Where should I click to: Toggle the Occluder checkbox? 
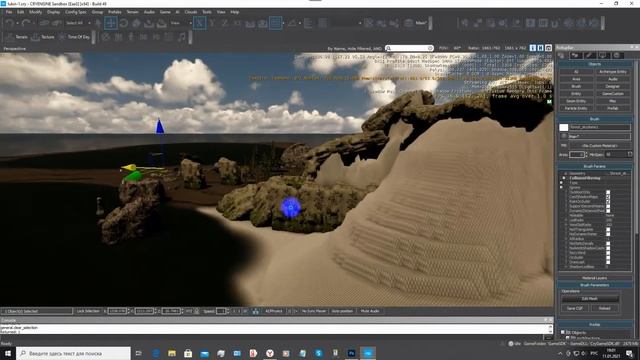pyautogui.click(x=608, y=258)
